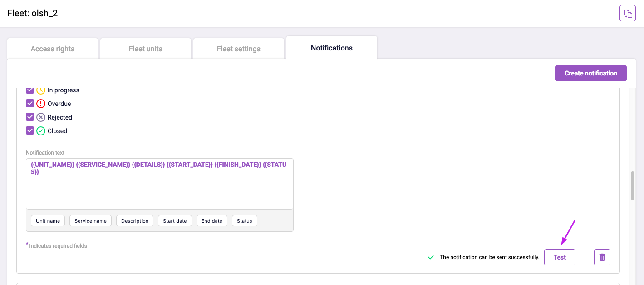The width and height of the screenshot is (644, 285).
Task: Go to the Fleet settings tab
Action: pyautogui.click(x=239, y=49)
